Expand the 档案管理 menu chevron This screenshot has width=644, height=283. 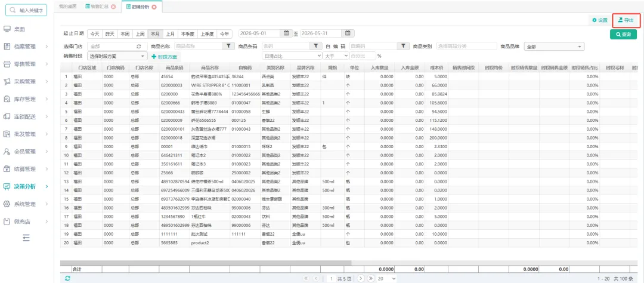coord(47,47)
